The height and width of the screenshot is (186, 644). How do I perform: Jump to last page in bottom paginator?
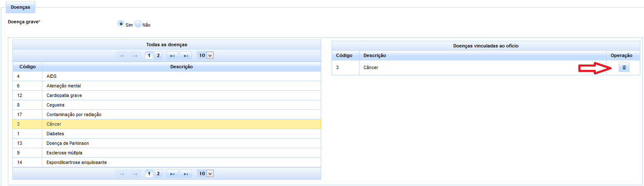pos(186,174)
